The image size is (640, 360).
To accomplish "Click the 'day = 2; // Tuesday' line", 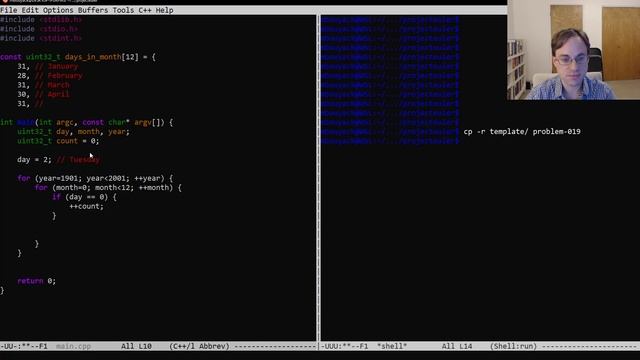I will (x=58, y=160).
